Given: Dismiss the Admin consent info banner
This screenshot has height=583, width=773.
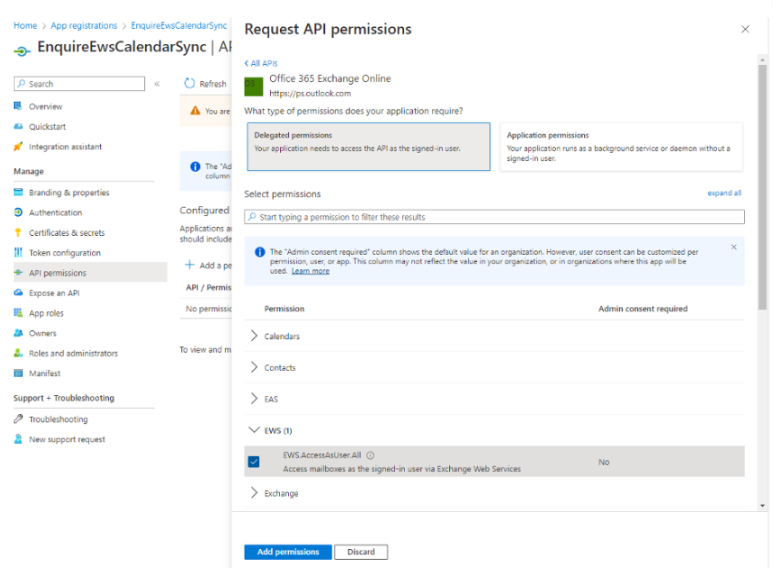Looking at the screenshot, I should click(x=734, y=247).
